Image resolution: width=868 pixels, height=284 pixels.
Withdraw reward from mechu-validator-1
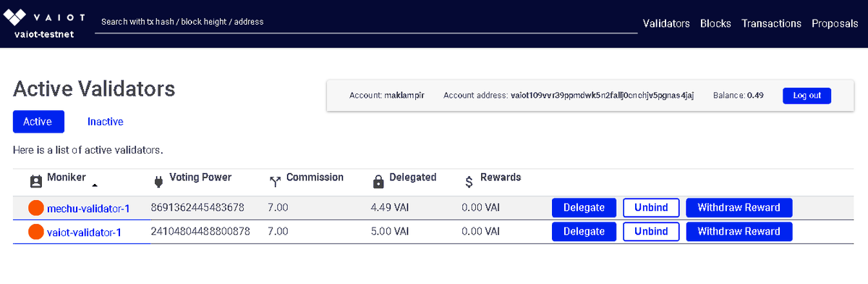click(x=739, y=208)
